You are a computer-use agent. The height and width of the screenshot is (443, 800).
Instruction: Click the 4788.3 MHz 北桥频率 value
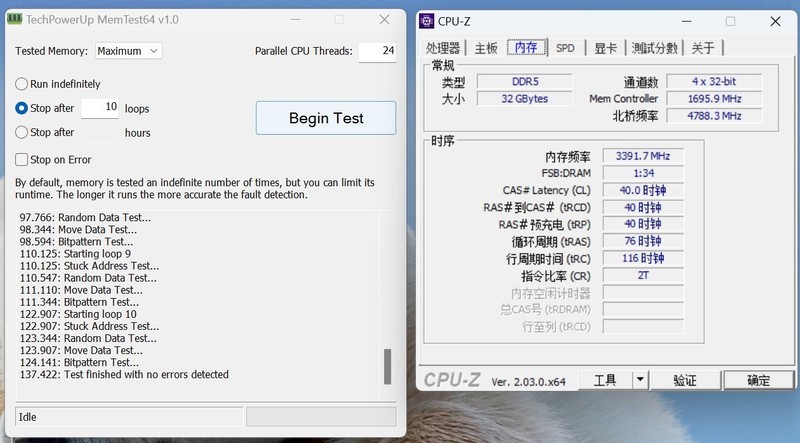(714, 116)
